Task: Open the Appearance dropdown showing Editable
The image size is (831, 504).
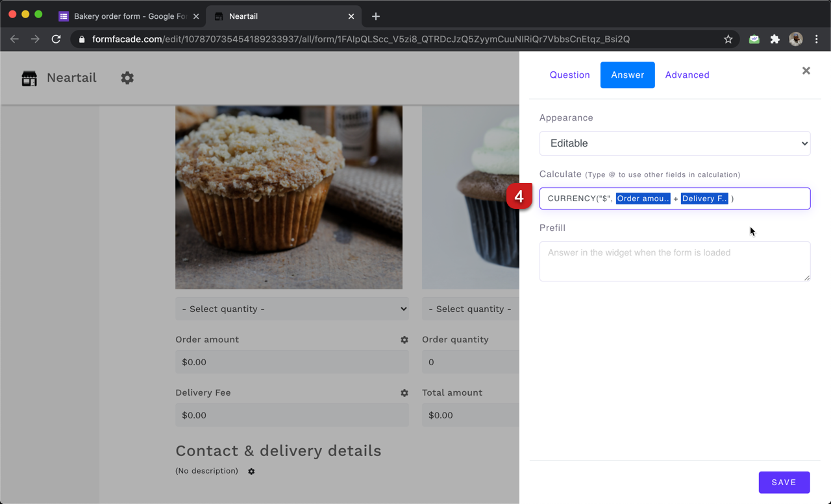Action: pyautogui.click(x=675, y=143)
